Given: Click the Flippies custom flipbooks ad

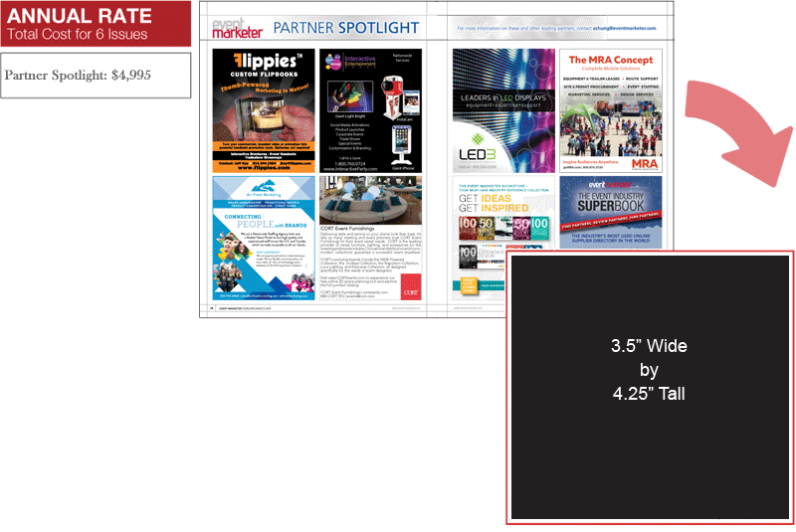Looking at the screenshot, I should click(x=264, y=110).
